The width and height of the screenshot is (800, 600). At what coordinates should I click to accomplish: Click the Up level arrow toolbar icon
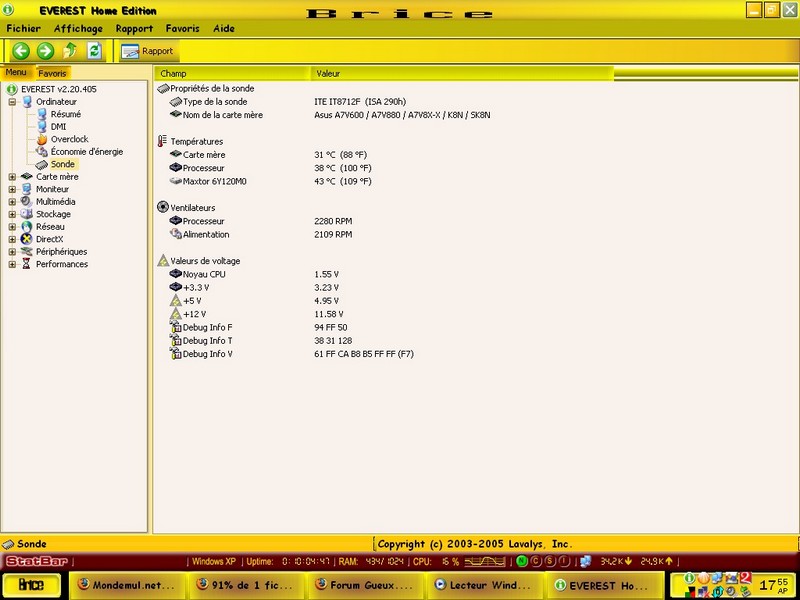(70, 51)
